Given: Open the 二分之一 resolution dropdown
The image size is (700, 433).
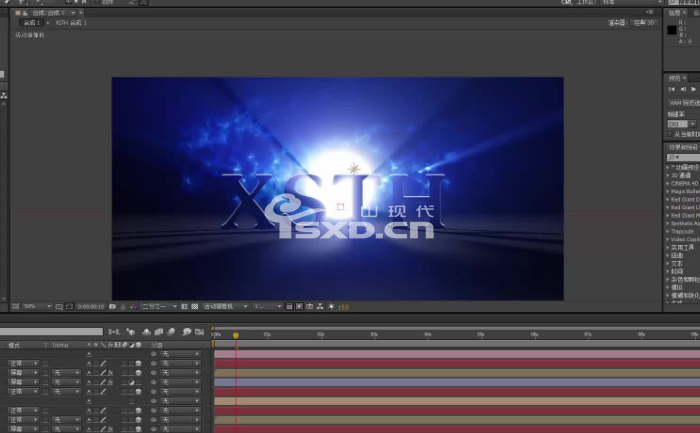Looking at the screenshot, I should pyautogui.click(x=159, y=307).
